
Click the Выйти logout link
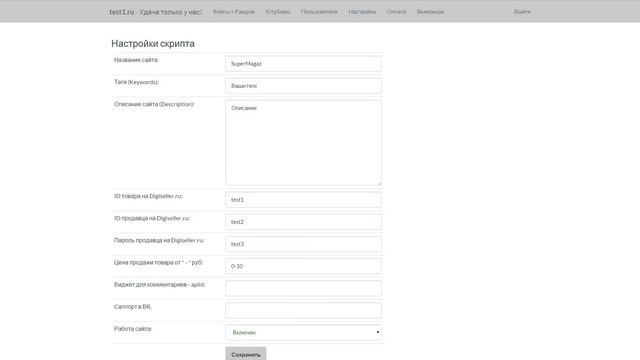click(522, 12)
